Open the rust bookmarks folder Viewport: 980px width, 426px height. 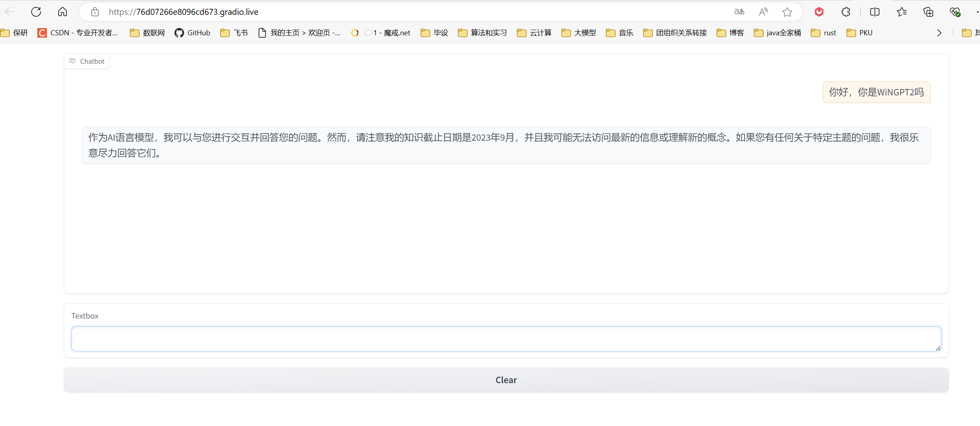(x=823, y=33)
